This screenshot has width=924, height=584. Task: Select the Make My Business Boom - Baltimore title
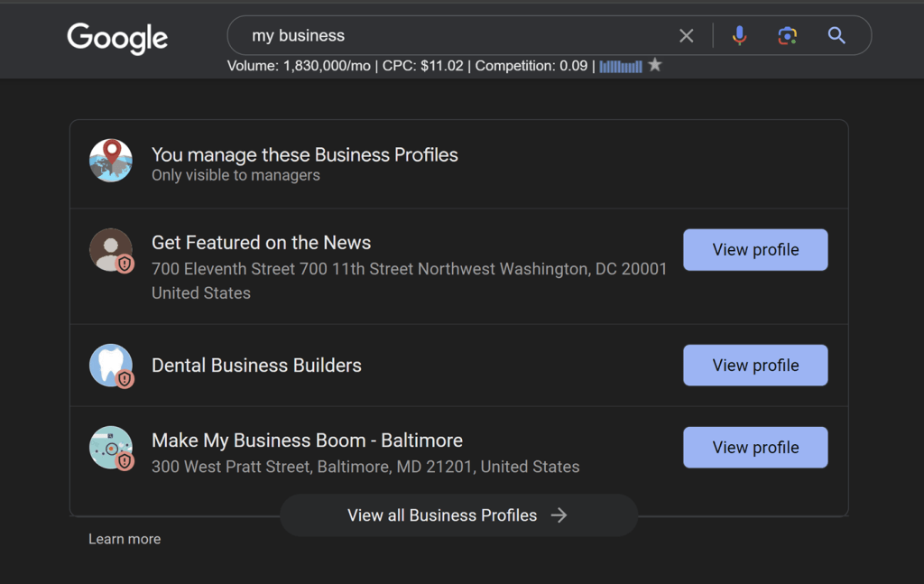(307, 440)
